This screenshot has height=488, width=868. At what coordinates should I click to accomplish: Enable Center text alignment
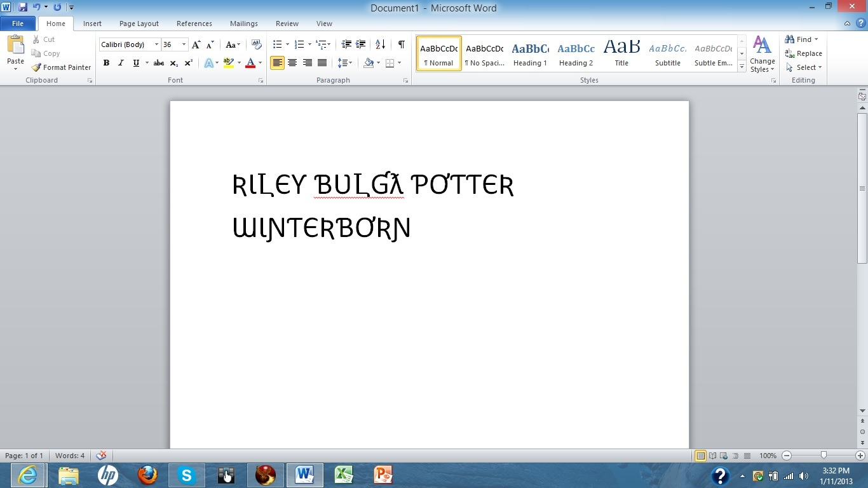click(x=292, y=63)
